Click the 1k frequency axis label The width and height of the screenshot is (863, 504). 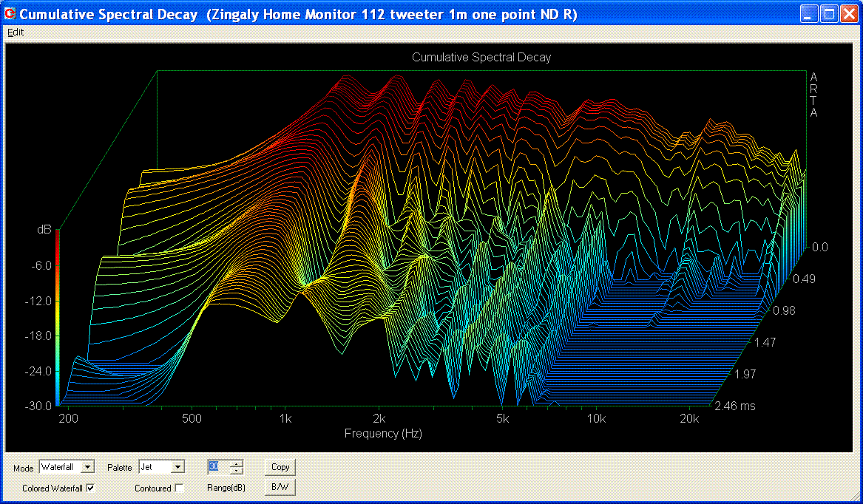point(286,419)
